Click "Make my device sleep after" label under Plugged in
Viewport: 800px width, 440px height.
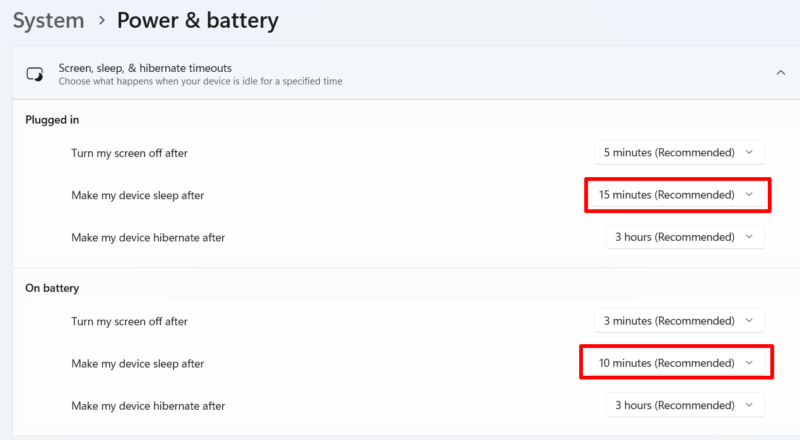point(138,195)
